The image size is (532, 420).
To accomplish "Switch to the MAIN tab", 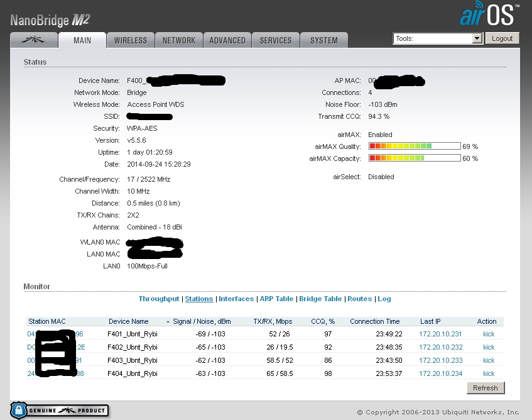I will point(82,40).
